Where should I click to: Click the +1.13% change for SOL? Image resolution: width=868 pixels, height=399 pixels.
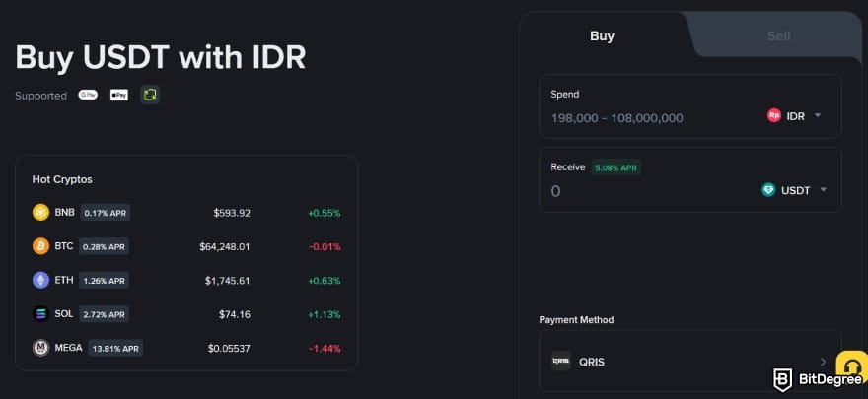[324, 314]
